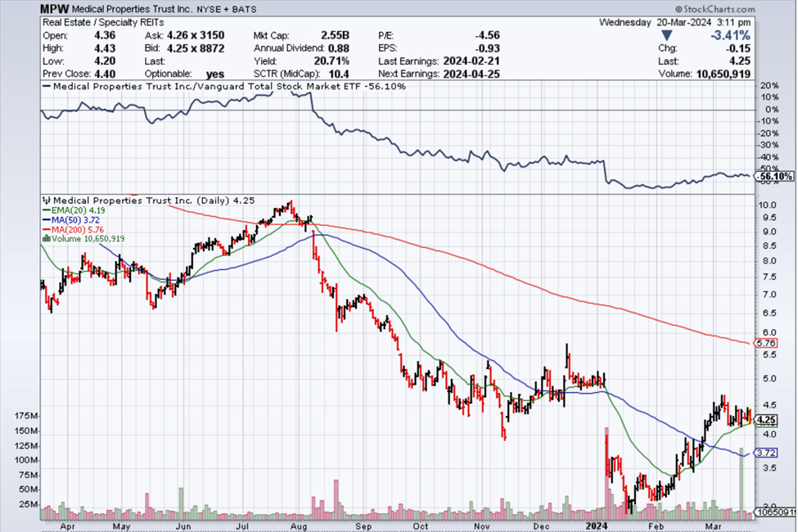The width and height of the screenshot is (798, 532).
Task: Click the 20% label on ratio axis
Action: [770, 85]
